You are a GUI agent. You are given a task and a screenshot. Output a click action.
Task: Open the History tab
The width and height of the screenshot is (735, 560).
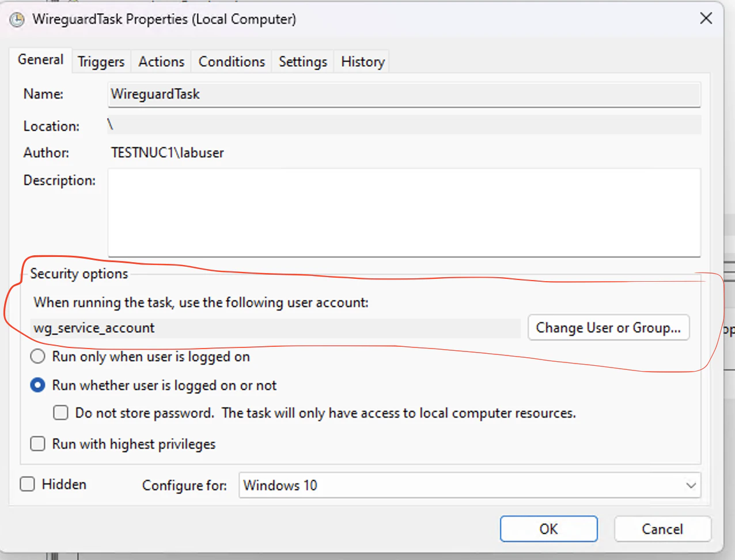[x=361, y=62]
